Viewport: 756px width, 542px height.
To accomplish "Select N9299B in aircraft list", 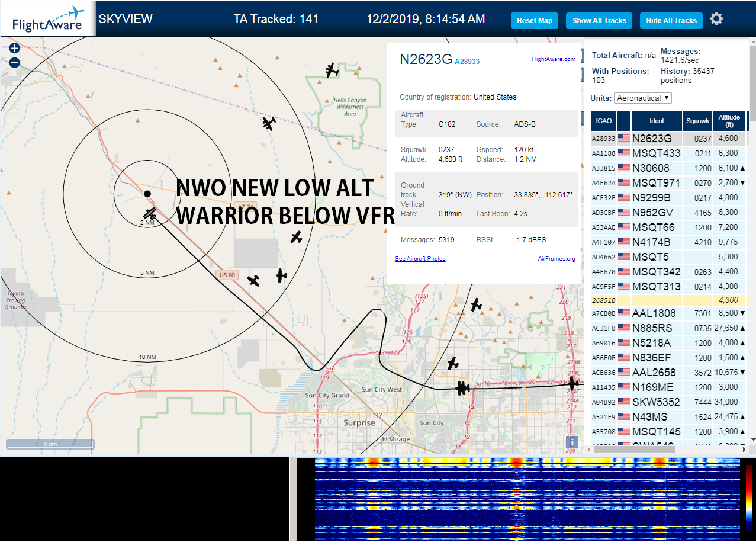I will [669, 198].
